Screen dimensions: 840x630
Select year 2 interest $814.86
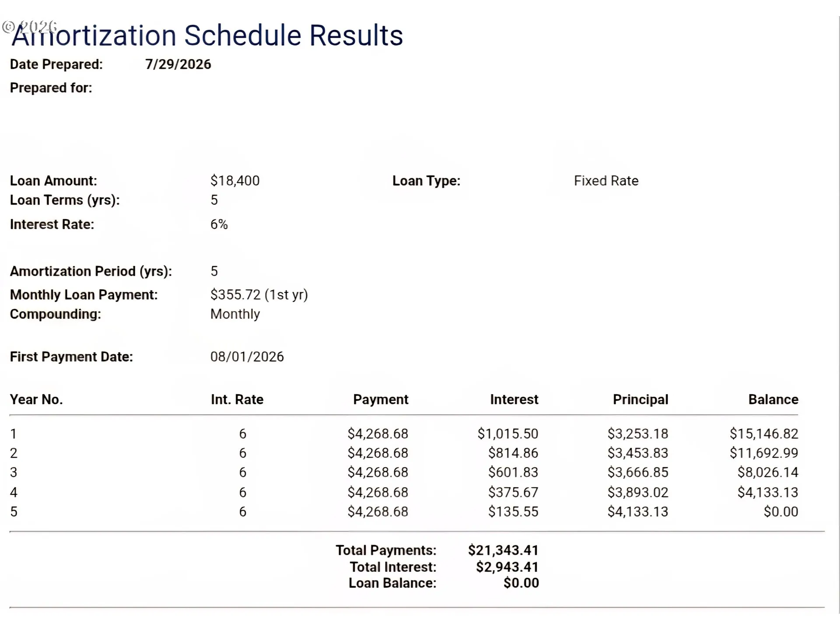tap(513, 453)
